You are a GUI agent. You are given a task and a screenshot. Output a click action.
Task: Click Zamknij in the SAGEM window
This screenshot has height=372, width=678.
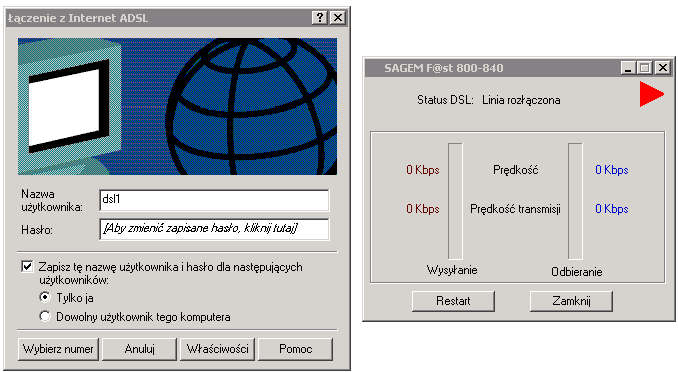(571, 301)
